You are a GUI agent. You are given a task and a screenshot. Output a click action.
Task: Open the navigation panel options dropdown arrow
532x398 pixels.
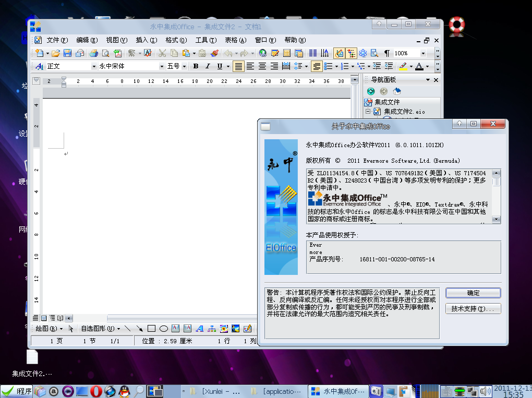[x=428, y=80]
